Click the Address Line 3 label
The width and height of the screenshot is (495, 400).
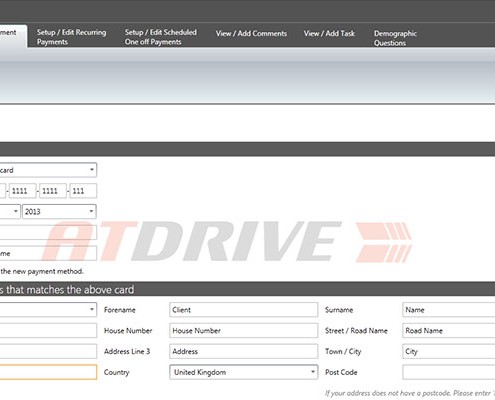[x=127, y=351]
